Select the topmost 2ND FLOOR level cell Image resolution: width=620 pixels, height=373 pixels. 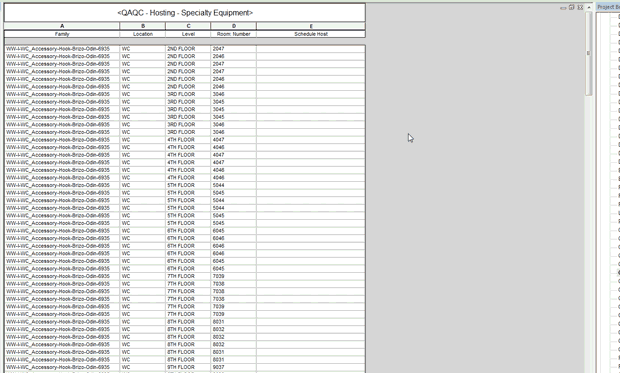[188, 49]
